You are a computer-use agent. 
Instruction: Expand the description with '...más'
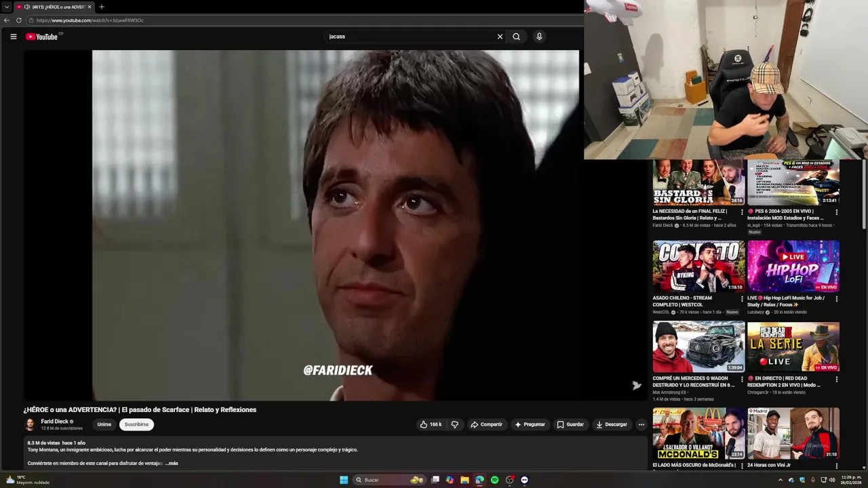point(172,463)
